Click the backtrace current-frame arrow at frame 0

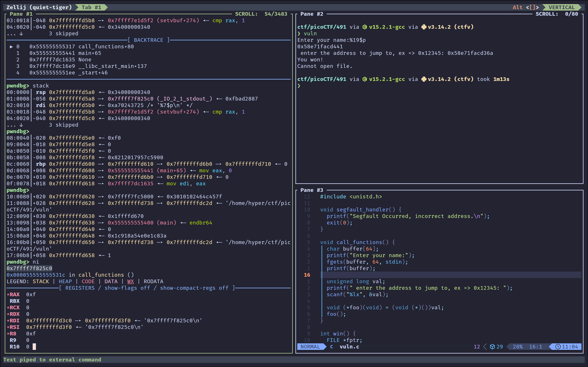point(11,47)
